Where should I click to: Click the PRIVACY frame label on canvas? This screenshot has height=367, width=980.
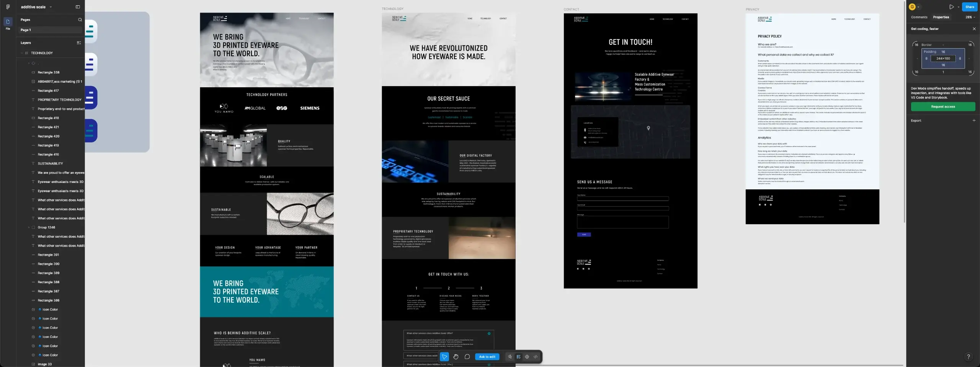coord(752,10)
